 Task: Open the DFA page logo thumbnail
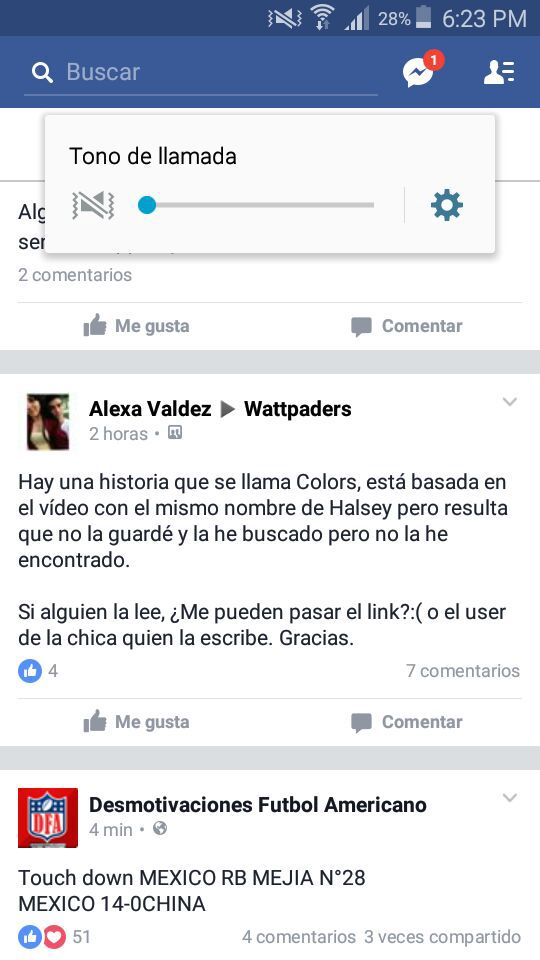48,818
